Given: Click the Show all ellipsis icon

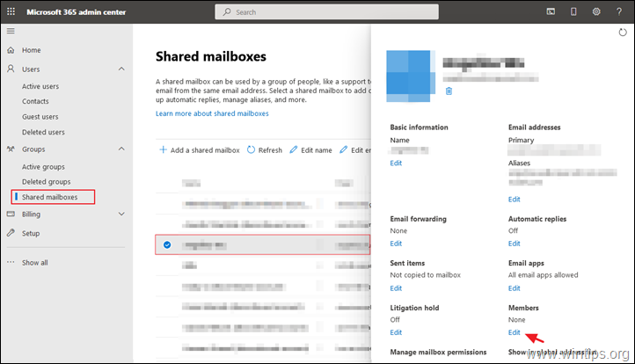Looking at the screenshot, I should coord(11,262).
